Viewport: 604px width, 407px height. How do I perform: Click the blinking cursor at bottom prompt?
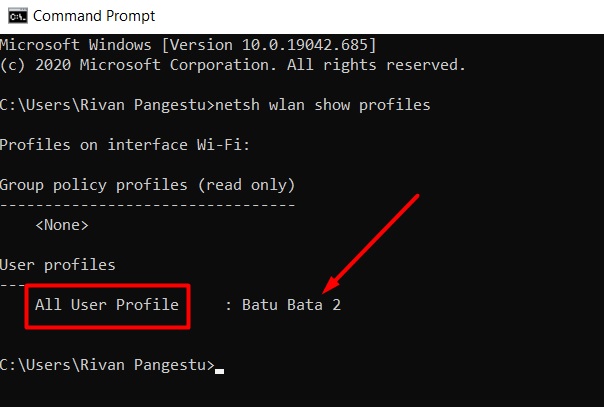click(220, 371)
